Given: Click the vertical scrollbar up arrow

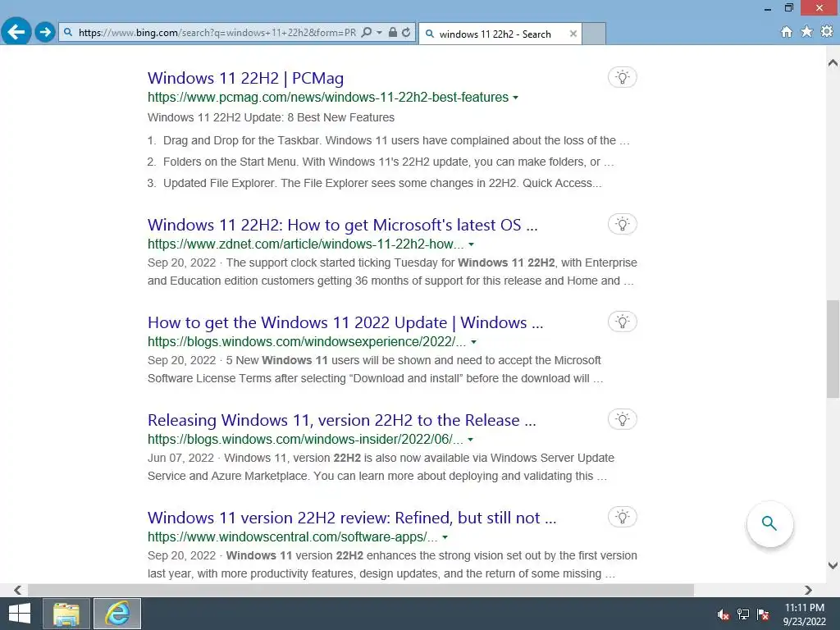Looking at the screenshot, I should coord(833,63).
